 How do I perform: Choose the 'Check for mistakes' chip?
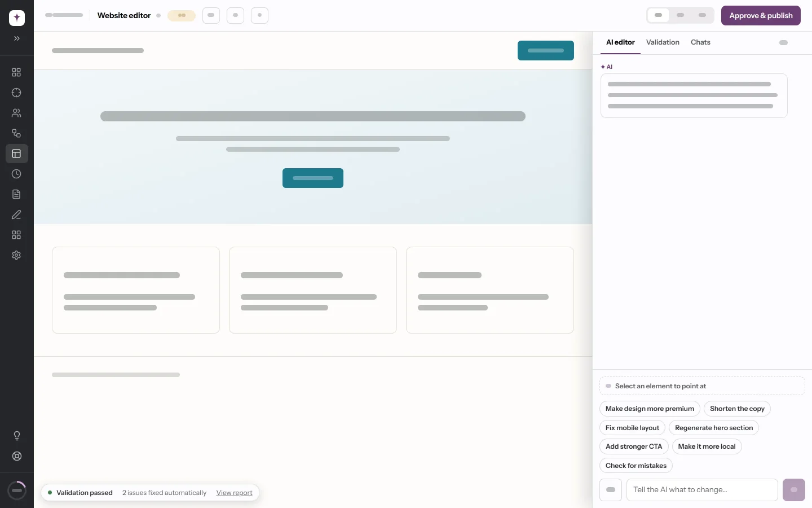pos(636,466)
